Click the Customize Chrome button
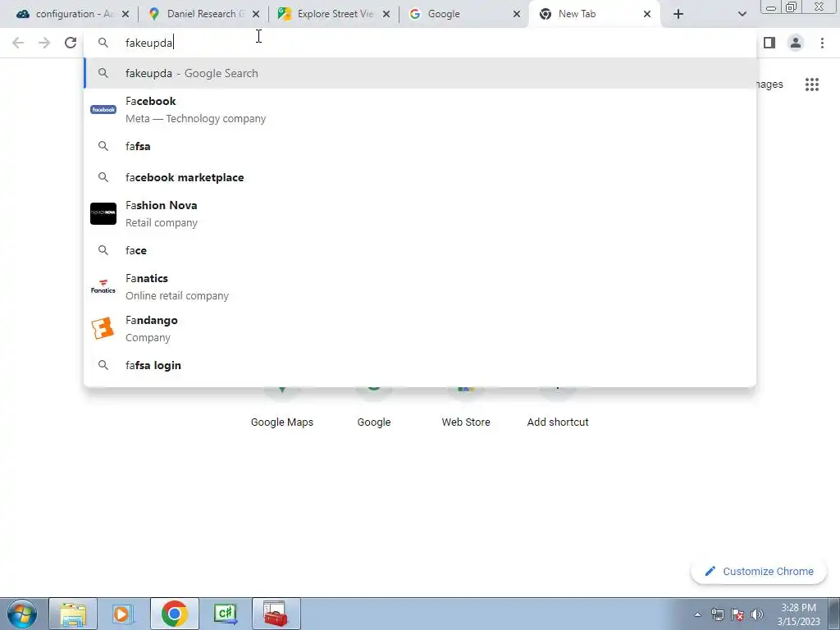 [x=759, y=572]
